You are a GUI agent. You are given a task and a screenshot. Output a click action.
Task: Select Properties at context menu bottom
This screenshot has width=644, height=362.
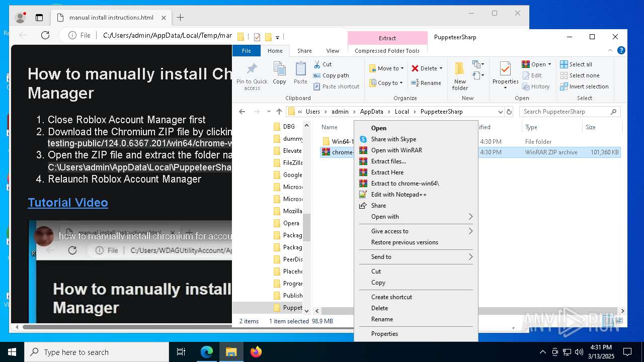click(416, 334)
